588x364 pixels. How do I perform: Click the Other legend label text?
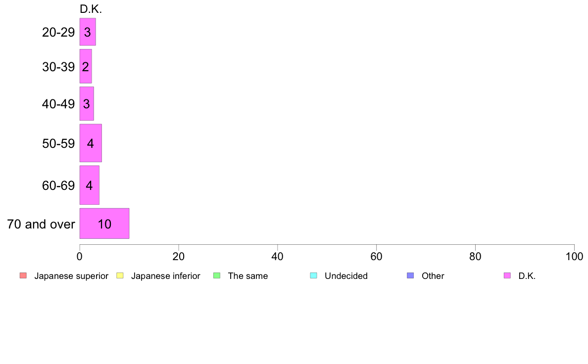coord(433,276)
